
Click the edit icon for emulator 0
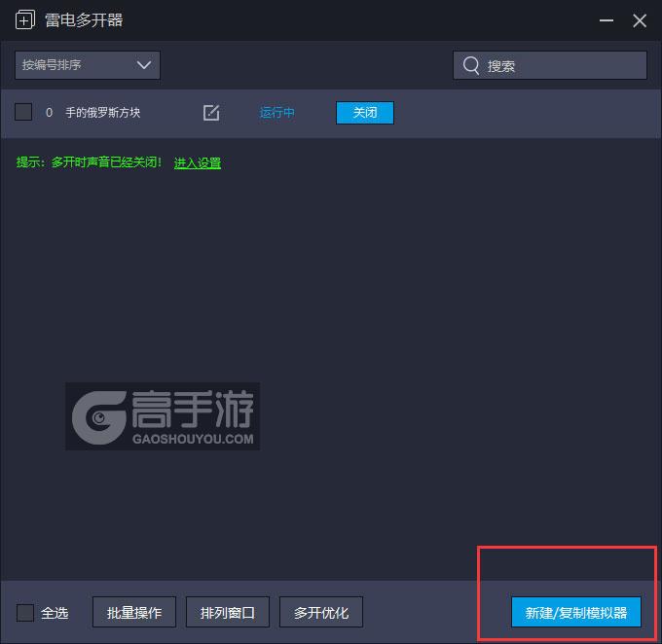click(x=211, y=113)
